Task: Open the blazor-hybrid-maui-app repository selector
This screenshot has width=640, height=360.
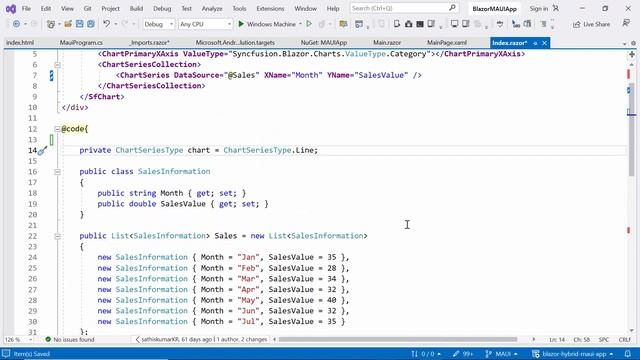Action: (573, 354)
